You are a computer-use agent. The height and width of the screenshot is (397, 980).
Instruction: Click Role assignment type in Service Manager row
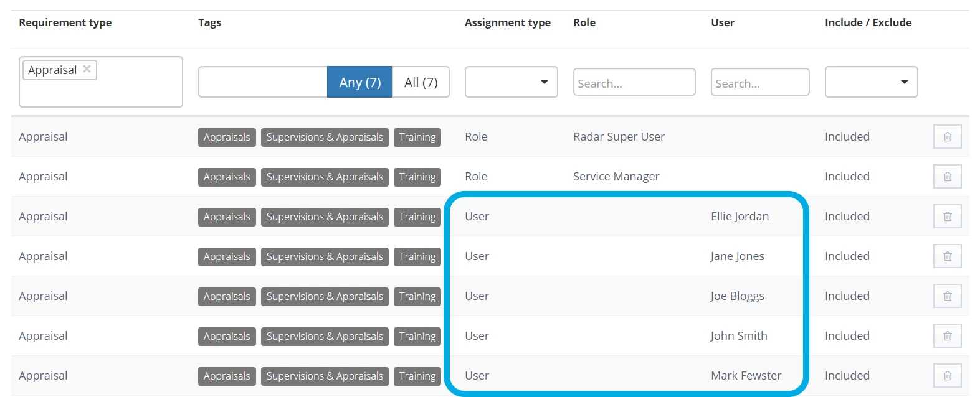pyautogui.click(x=476, y=177)
